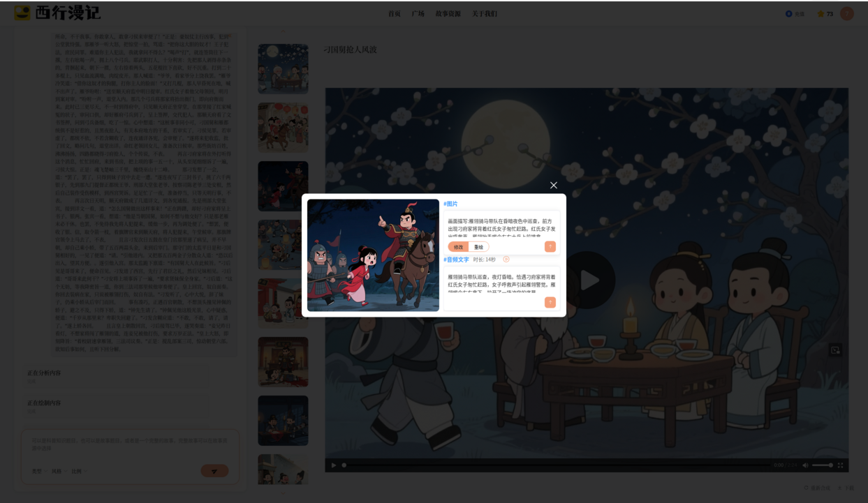
Task: Enter fullscreen mode for the video
Action: pos(840,465)
